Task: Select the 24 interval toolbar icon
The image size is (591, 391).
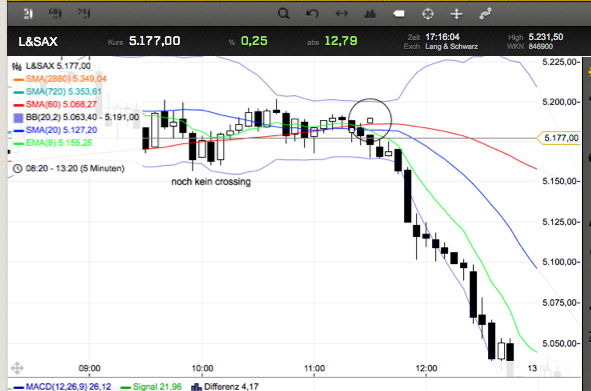Action: click(x=84, y=14)
